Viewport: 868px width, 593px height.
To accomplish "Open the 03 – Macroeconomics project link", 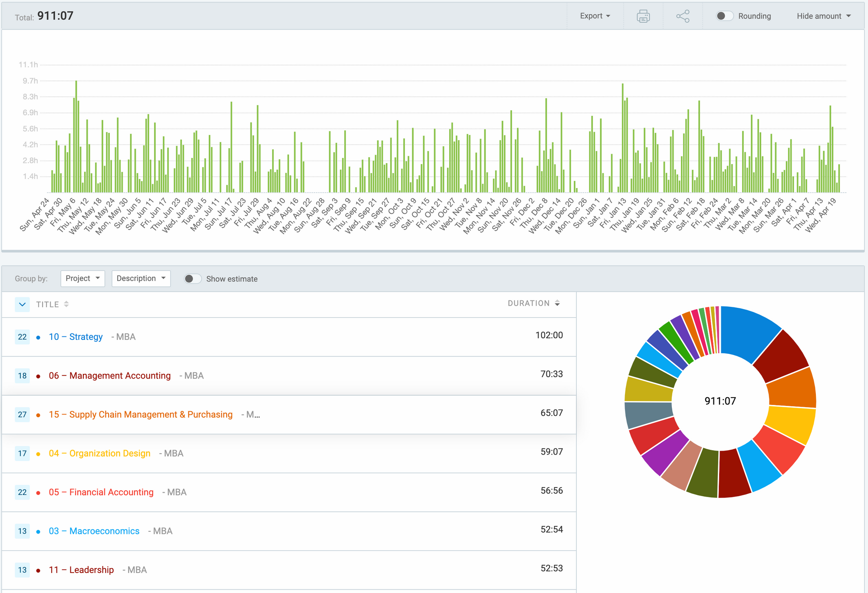I will (x=94, y=531).
